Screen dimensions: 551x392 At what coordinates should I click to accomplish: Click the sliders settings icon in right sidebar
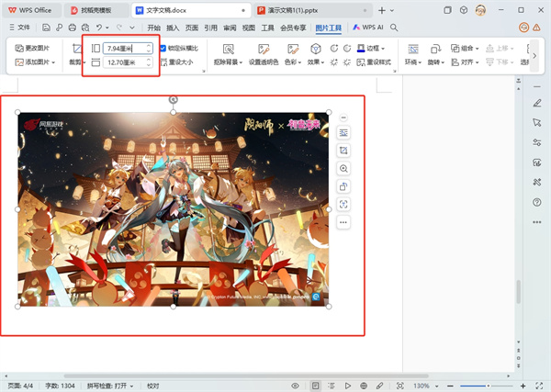tap(537, 142)
